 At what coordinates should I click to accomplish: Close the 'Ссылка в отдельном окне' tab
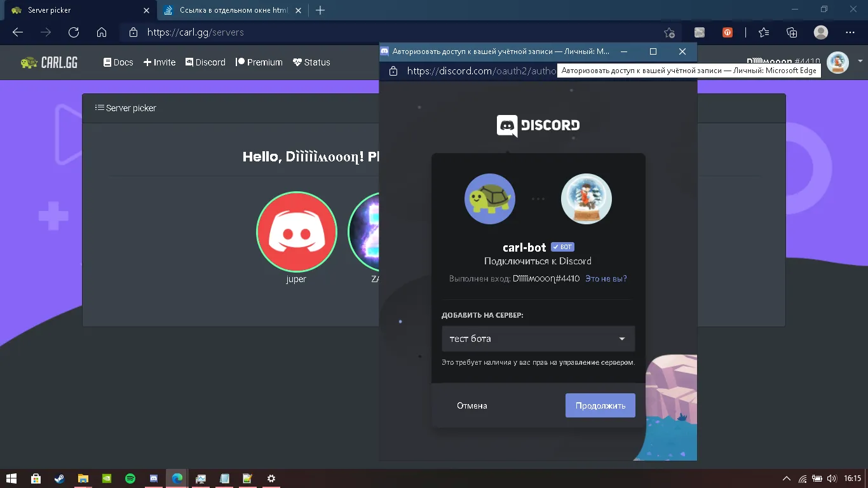[x=299, y=10]
